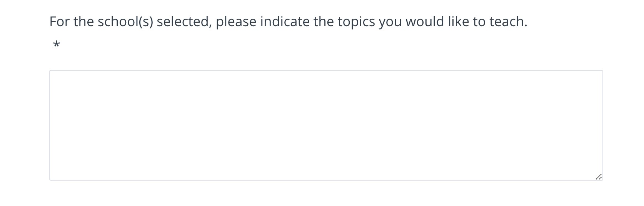644x206 pixels.
Task: Activate the required topics response box
Action: coord(326,125)
